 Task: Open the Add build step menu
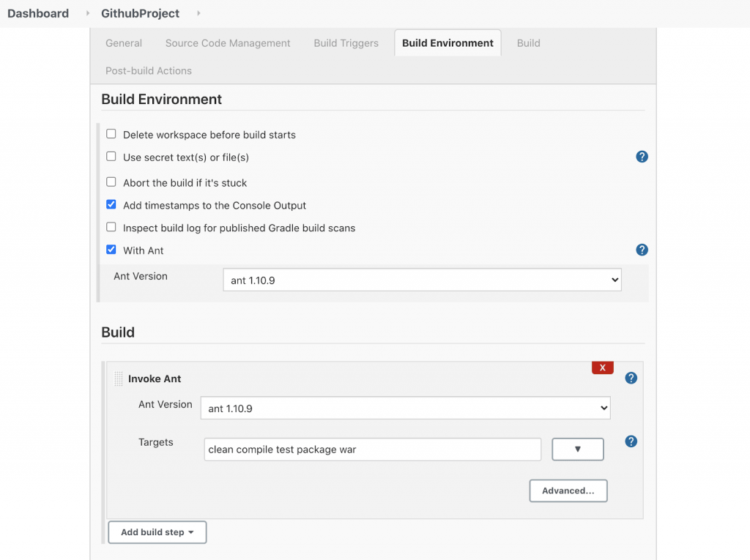(157, 532)
